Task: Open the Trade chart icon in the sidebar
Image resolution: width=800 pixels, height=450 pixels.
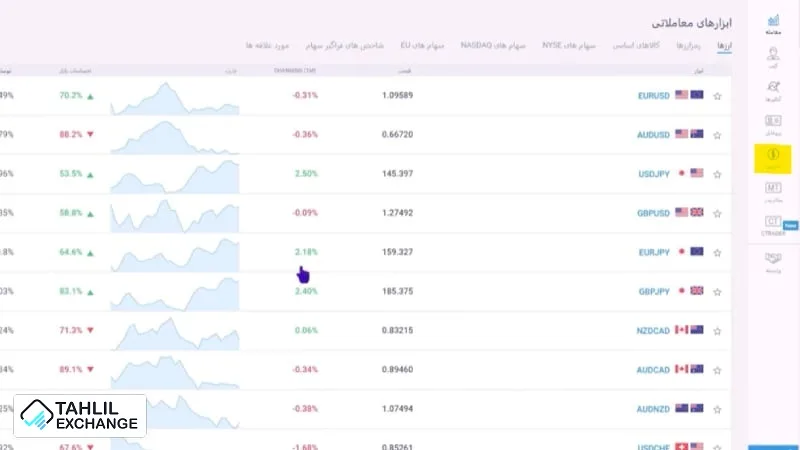Action: pos(772,23)
